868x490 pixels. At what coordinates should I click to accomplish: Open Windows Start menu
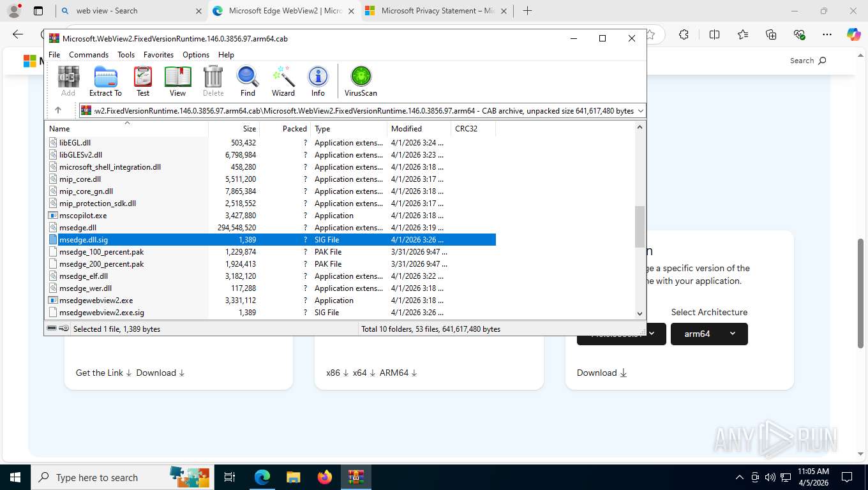pyautogui.click(x=15, y=477)
